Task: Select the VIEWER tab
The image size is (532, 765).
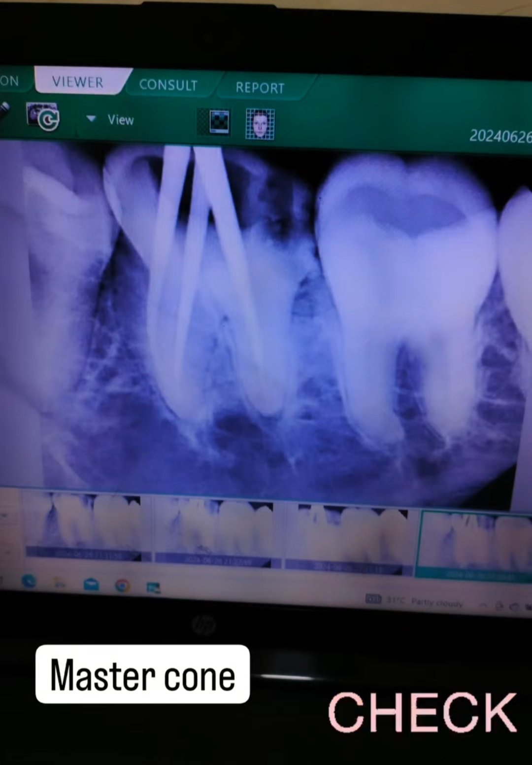Action: coord(78,82)
